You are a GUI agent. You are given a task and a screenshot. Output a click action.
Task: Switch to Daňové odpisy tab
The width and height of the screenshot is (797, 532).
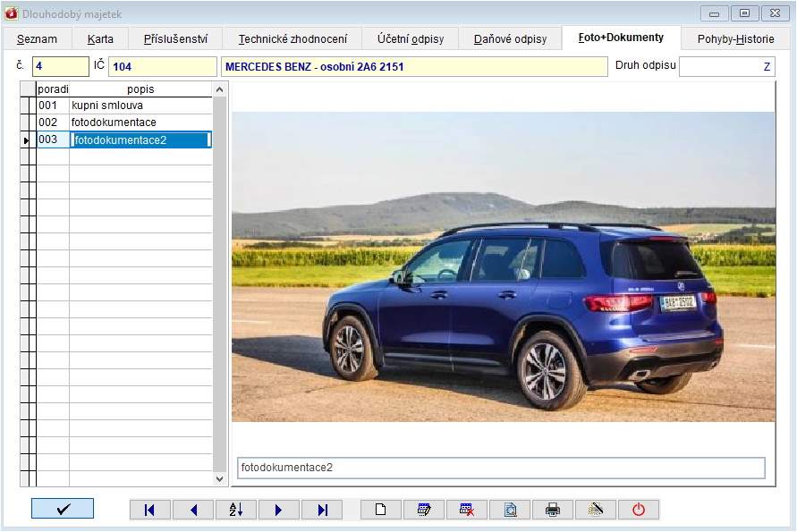pyautogui.click(x=511, y=39)
